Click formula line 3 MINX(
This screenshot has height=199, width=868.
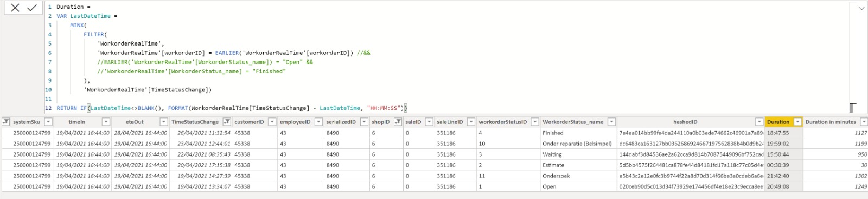tap(78, 25)
